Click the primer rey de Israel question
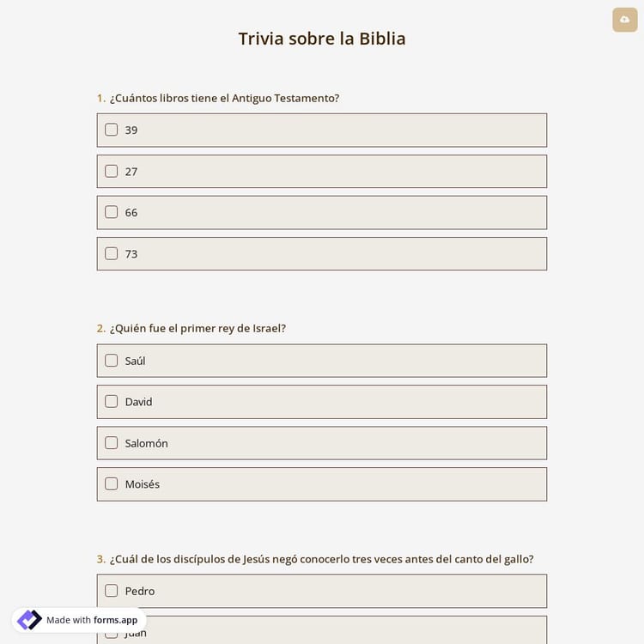This screenshot has height=644, width=644. coord(197,328)
